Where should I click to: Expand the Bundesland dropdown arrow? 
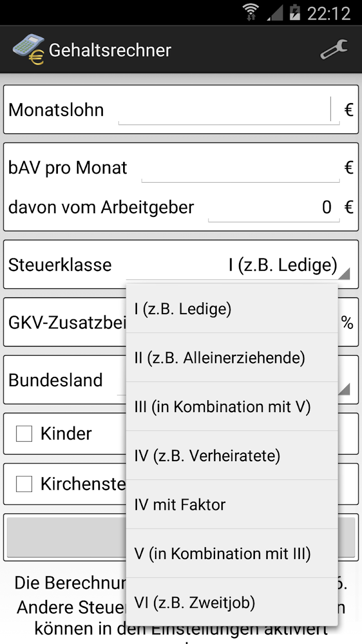click(346, 388)
